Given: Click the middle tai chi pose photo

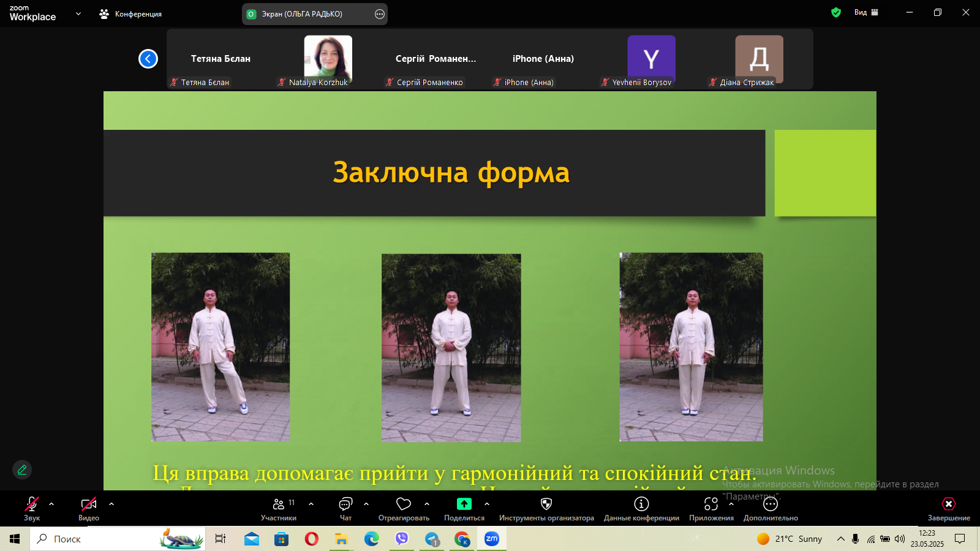Looking at the screenshot, I should (x=451, y=348).
